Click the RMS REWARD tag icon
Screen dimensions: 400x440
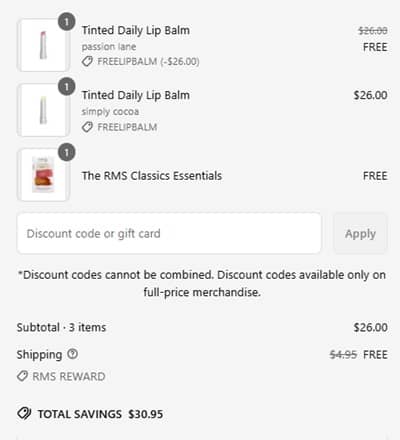22,376
